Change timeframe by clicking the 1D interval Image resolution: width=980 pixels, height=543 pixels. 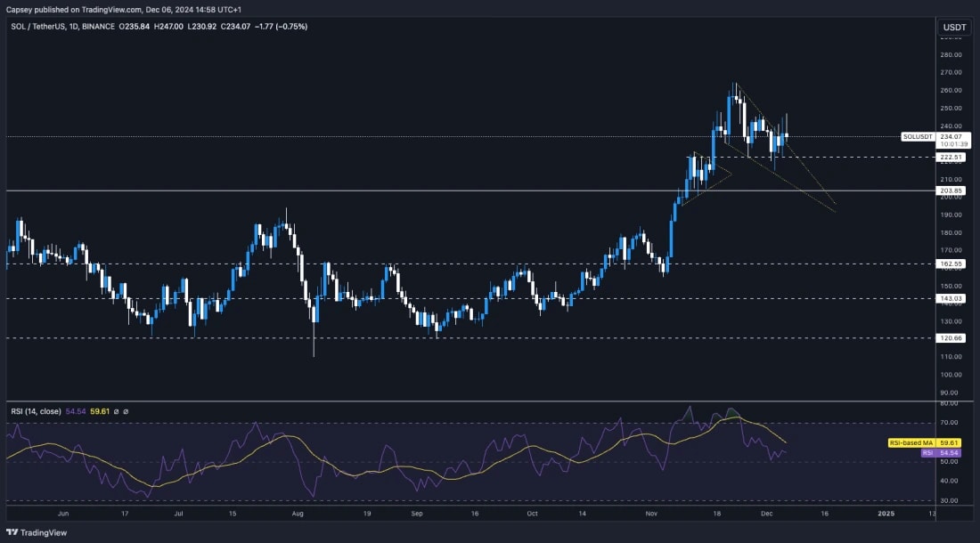[x=73, y=26]
